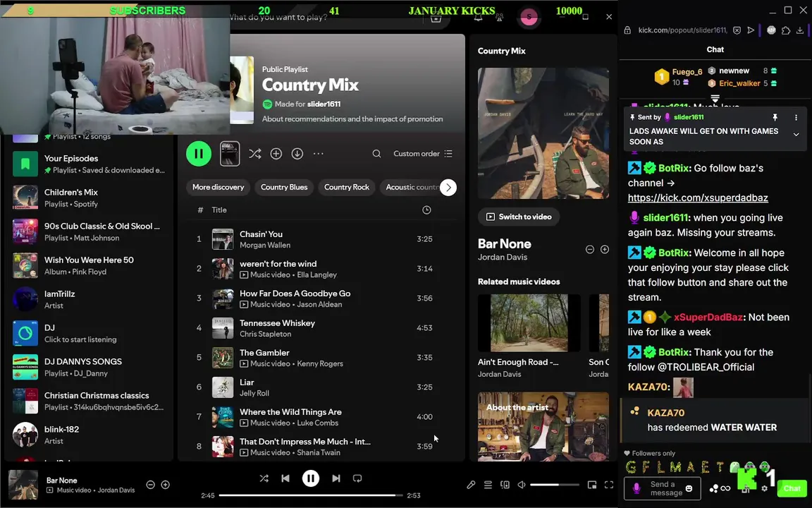Enter full screen in Spotify player
This screenshot has width=812, height=508.
609,485
